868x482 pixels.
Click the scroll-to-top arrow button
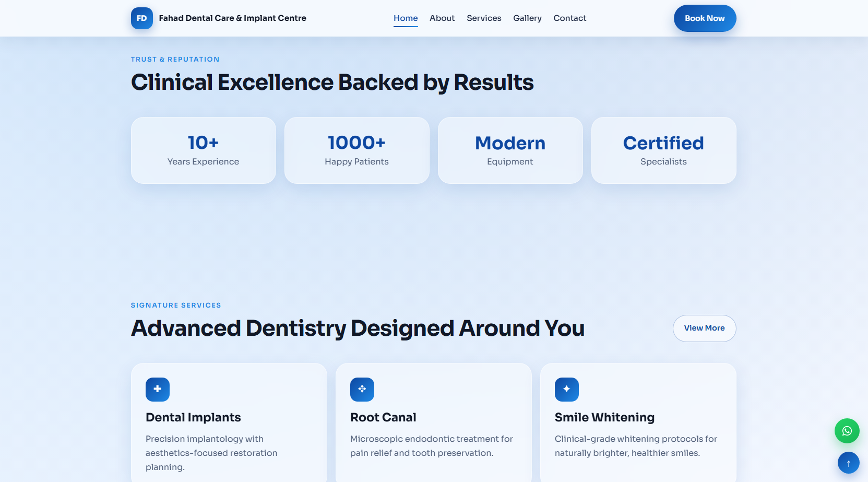click(x=848, y=463)
